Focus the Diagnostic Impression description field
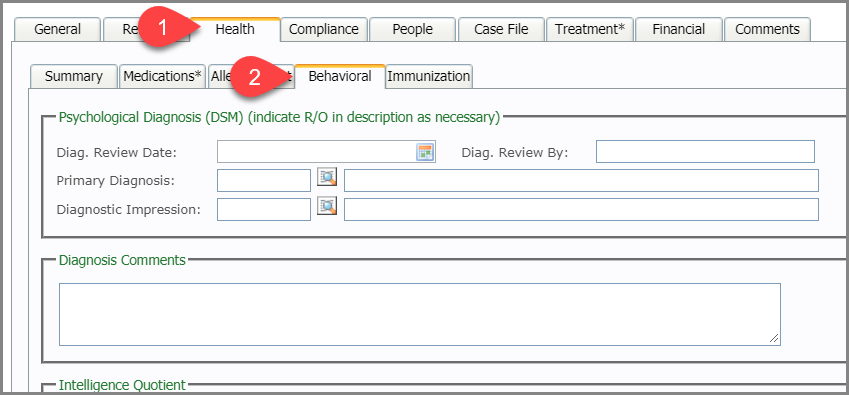This screenshot has width=849, height=395. (581, 209)
